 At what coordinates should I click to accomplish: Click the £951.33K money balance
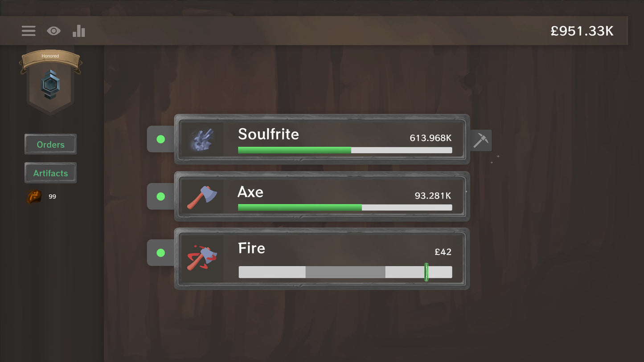coord(582,31)
